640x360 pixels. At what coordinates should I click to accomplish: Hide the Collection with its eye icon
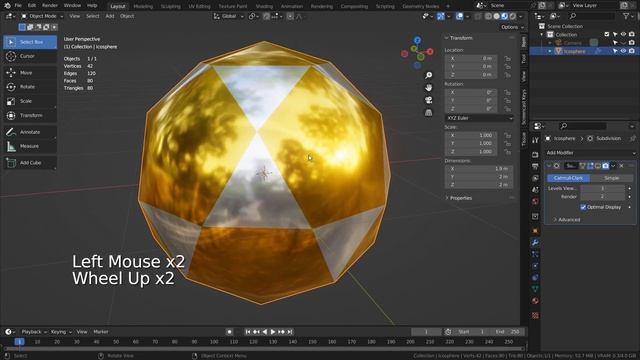coord(623,34)
